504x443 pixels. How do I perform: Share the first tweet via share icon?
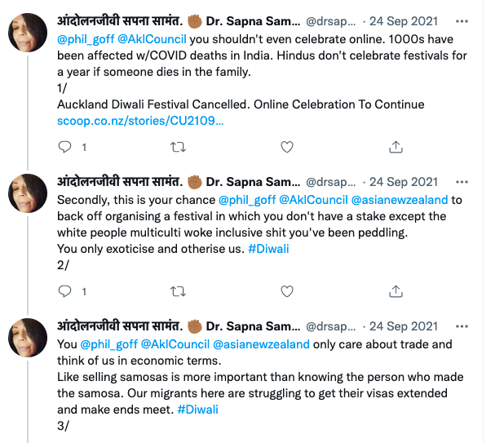pos(396,147)
